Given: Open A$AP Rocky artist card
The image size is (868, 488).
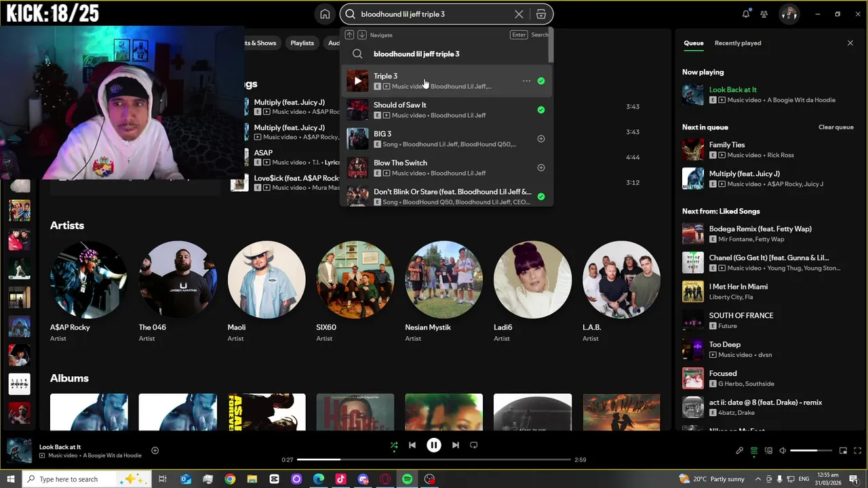Looking at the screenshot, I should coord(89,291).
